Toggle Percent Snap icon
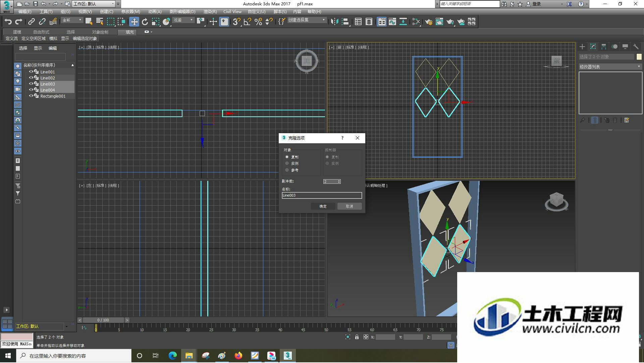 [258, 22]
